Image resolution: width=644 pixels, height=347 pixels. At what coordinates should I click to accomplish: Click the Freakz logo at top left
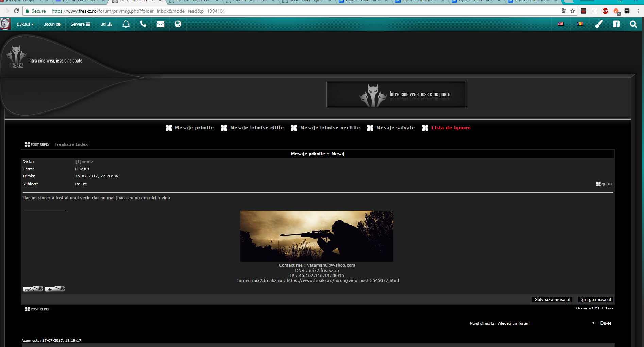(16, 56)
